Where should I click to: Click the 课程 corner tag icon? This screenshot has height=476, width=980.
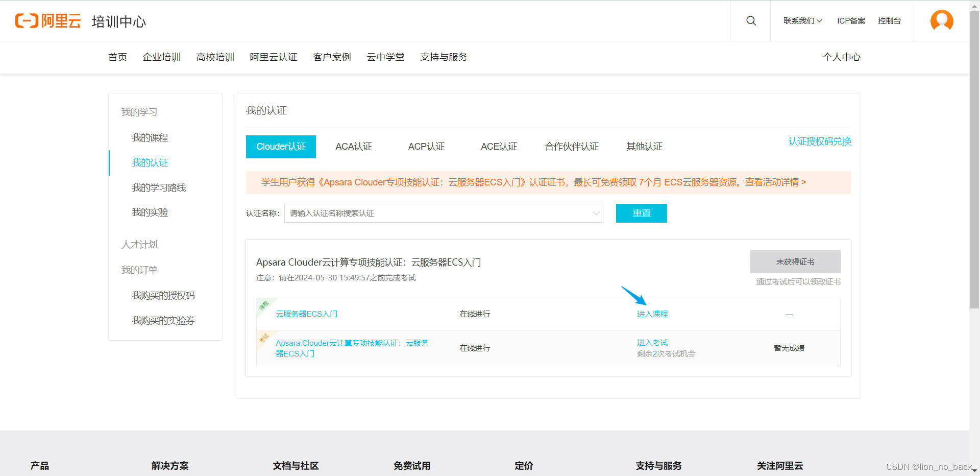click(264, 305)
